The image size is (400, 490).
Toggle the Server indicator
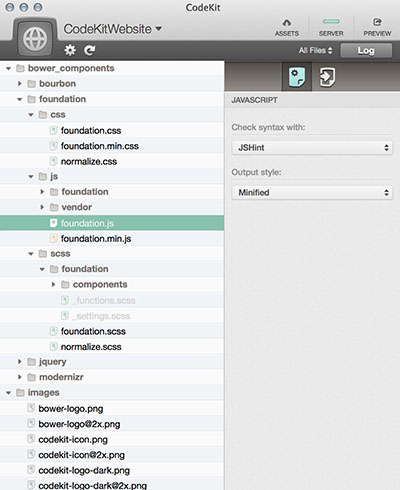click(331, 22)
